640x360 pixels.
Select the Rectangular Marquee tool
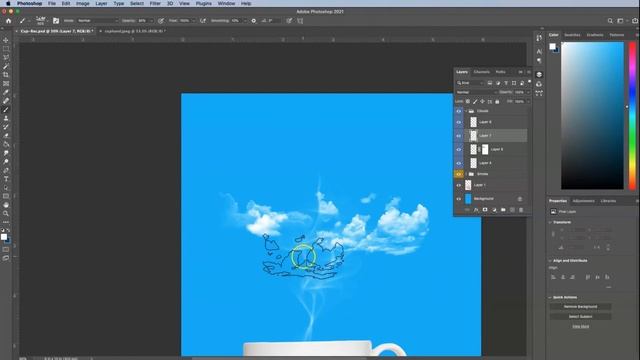click(6, 49)
